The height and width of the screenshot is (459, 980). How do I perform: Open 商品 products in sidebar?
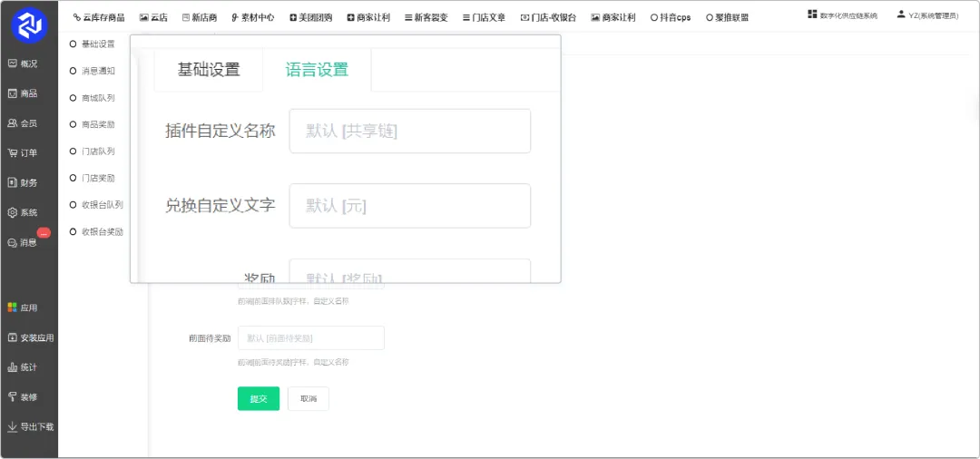[x=23, y=93]
